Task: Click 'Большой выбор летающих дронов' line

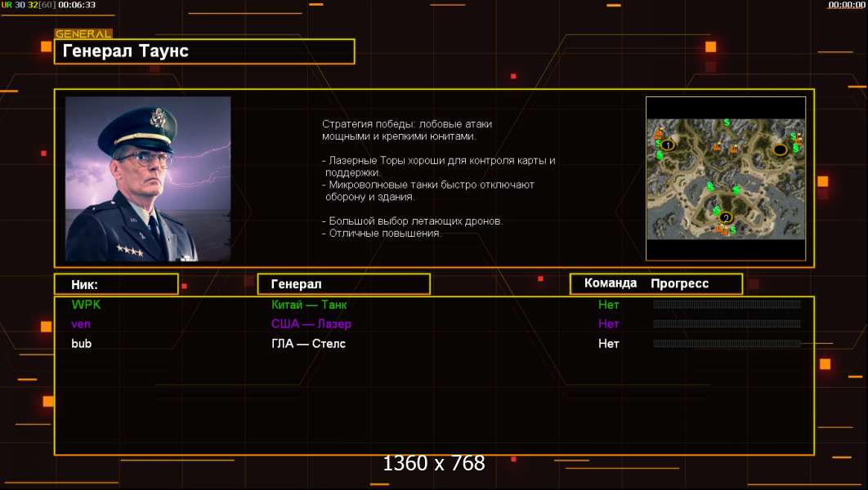Action: point(413,220)
